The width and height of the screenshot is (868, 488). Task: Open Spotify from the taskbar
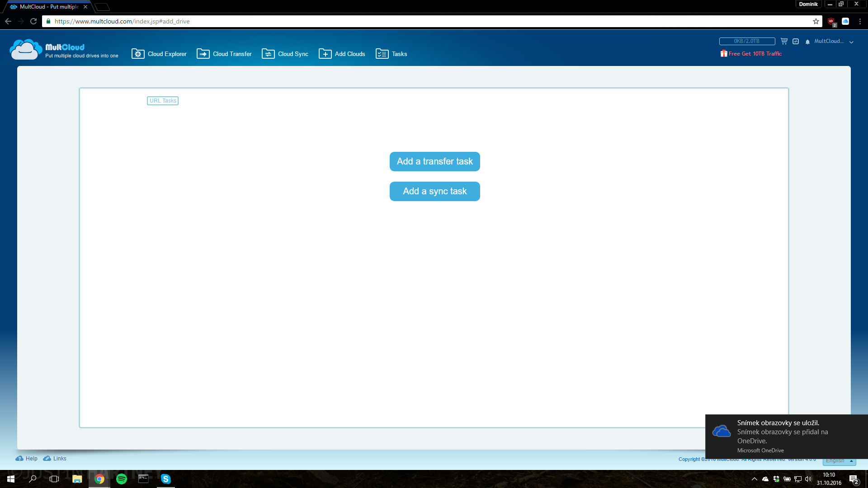point(122,479)
